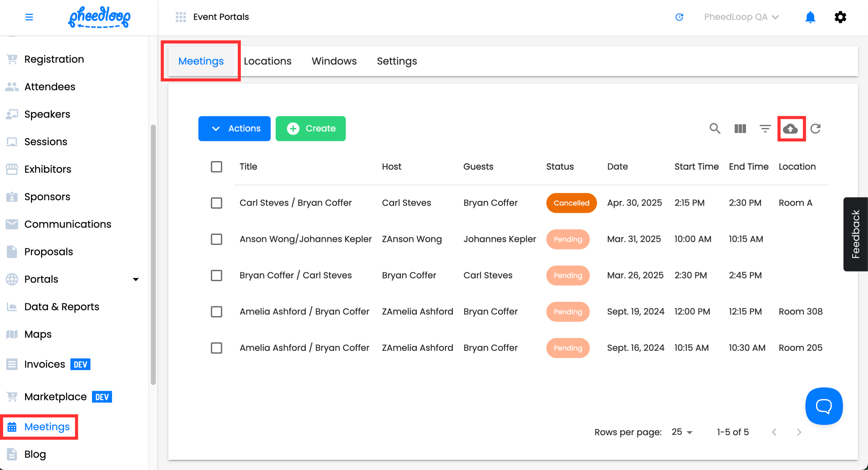868x470 pixels.
Task: Click the filter list icon
Action: pyautogui.click(x=765, y=129)
